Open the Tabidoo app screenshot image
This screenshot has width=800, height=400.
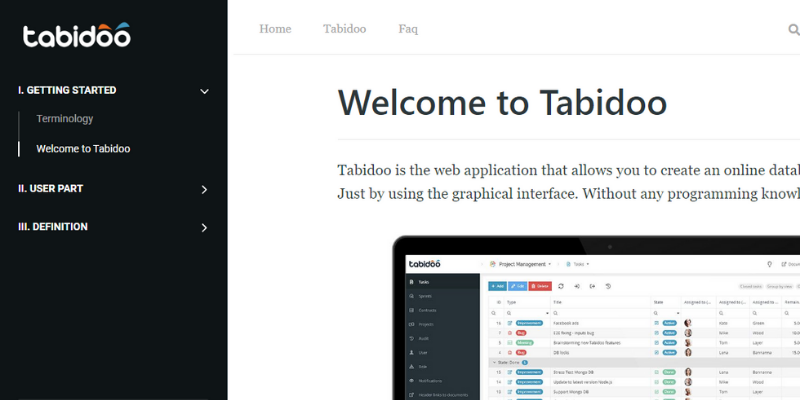[596, 318]
